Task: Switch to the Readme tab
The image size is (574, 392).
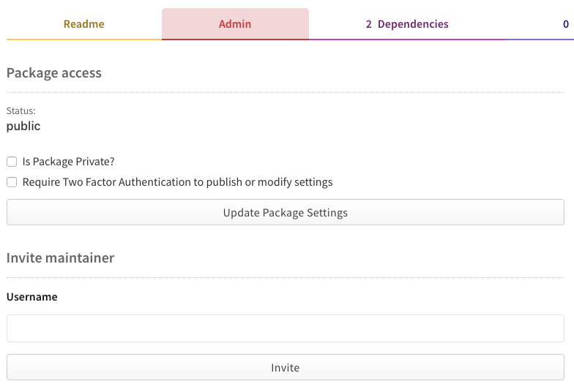Action: click(x=83, y=24)
